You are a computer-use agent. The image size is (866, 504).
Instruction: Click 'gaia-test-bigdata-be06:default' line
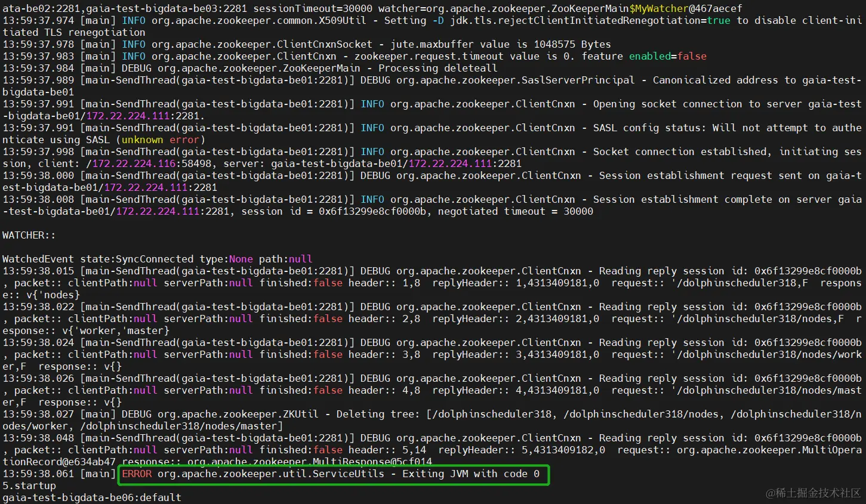[92, 497]
